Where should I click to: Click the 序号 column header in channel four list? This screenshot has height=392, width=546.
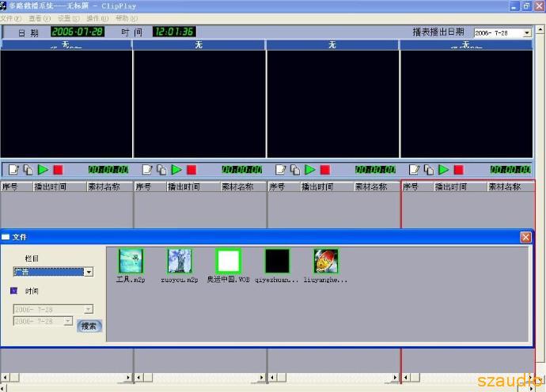point(418,187)
